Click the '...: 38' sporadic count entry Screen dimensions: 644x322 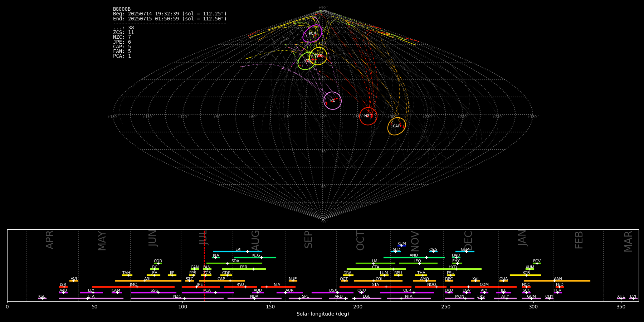pyautogui.click(x=123, y=28)
